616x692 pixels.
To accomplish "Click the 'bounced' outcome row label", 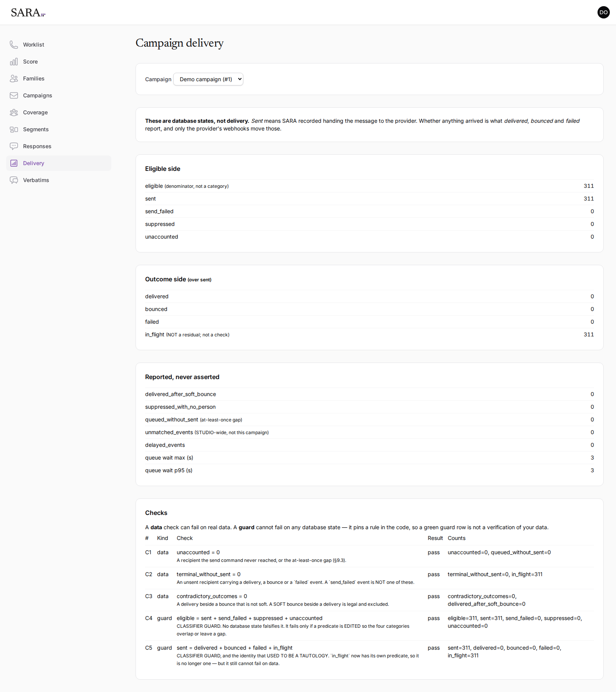I will [156, 309].
